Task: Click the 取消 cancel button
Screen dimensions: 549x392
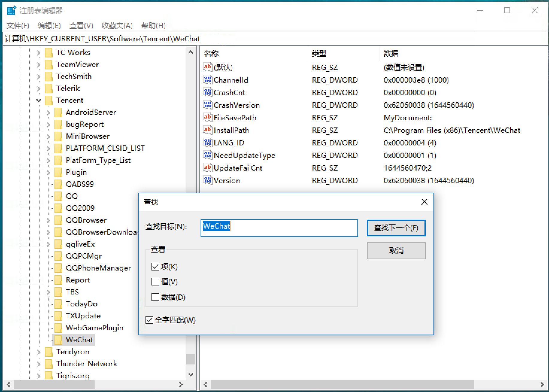Action: 396,250
